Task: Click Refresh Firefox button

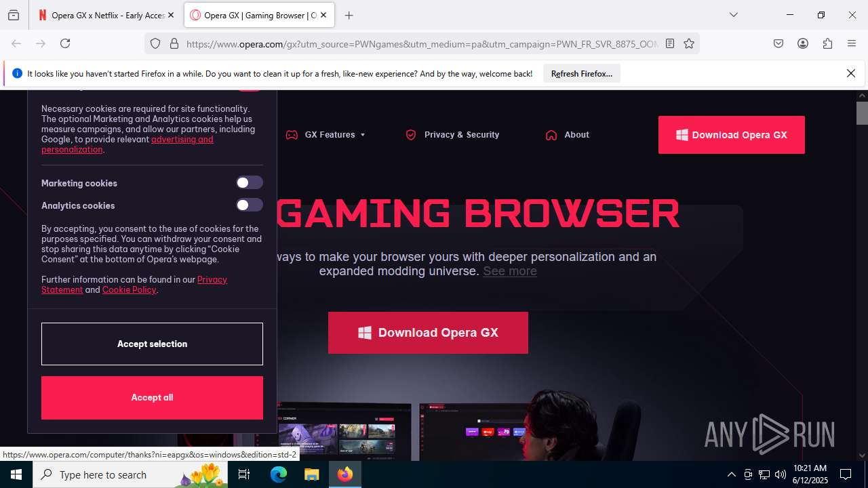Action: (x=581, y=73)
